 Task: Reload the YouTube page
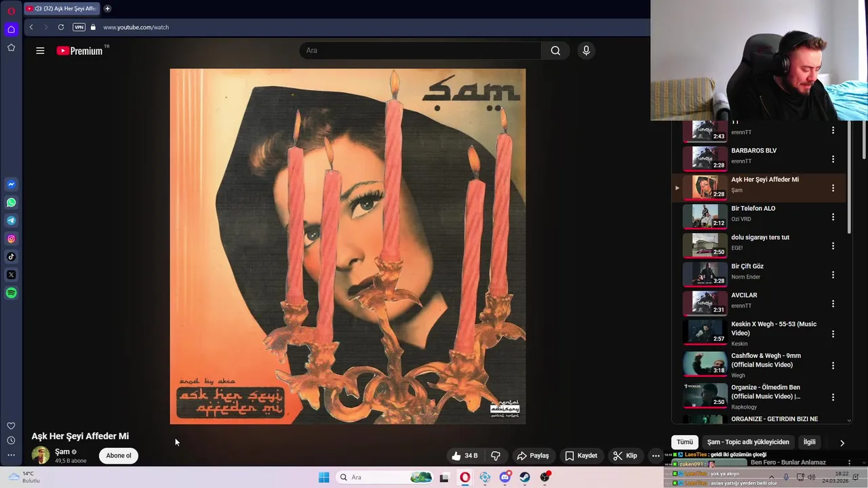tap(61, 27)
